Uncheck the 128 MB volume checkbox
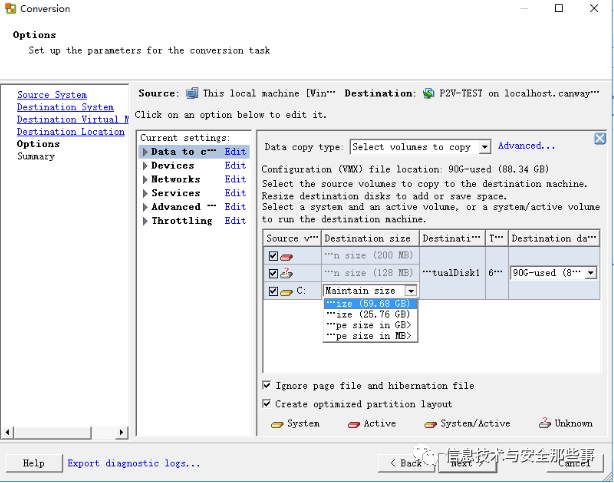 [x=273, y=273]
